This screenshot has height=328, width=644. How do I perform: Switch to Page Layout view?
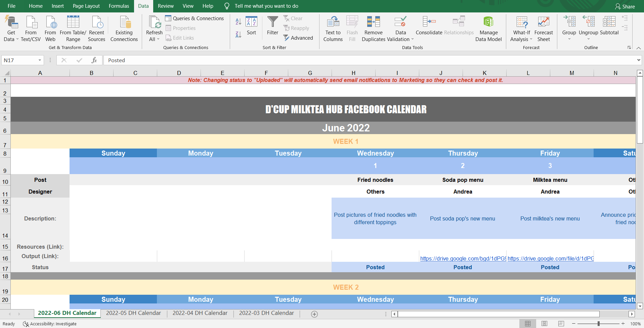[545, 324]
